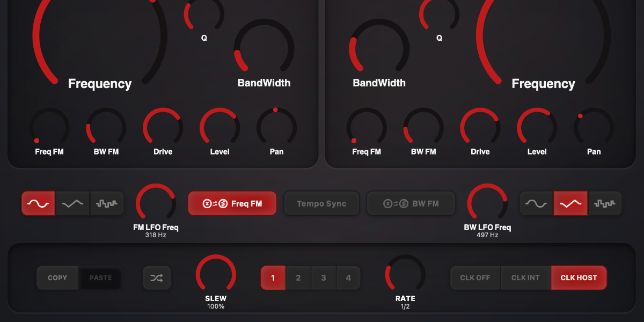The height and width of the screenshot is (322, 644).
Task: Click the 318 Hz FM LFO value
Action: pyautogui.click(x=156, y=235)
